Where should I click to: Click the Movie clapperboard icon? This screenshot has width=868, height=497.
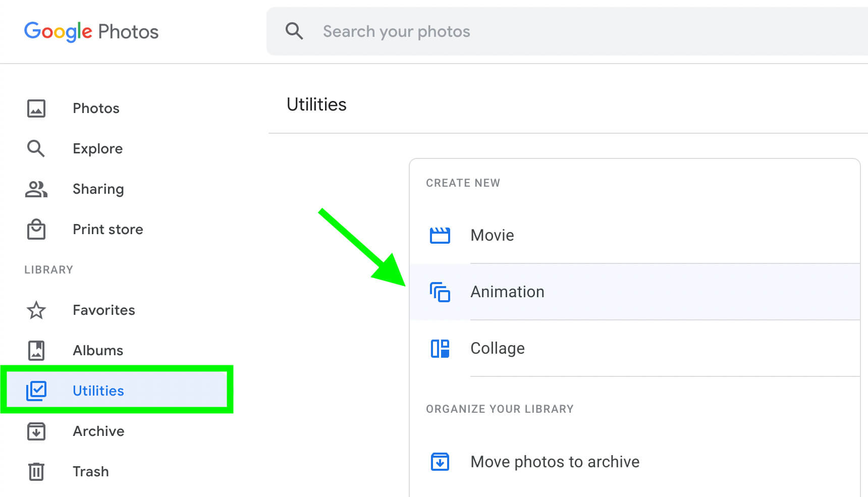(x=440, y=235)
